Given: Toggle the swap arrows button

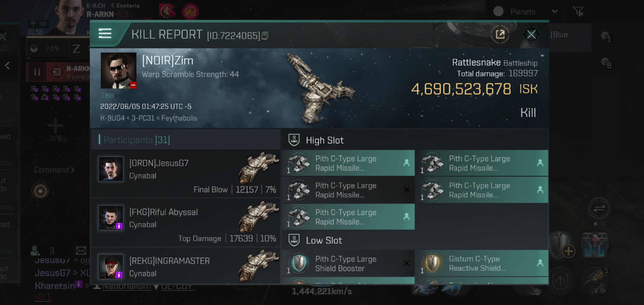Looking at the screenshot, I should [x=599, y=209].
